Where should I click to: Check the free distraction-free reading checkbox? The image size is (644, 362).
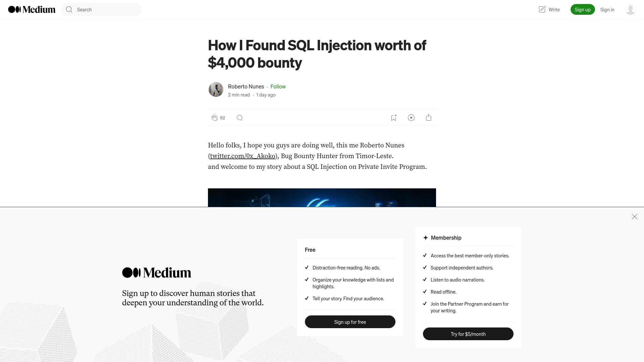point(307,267)
